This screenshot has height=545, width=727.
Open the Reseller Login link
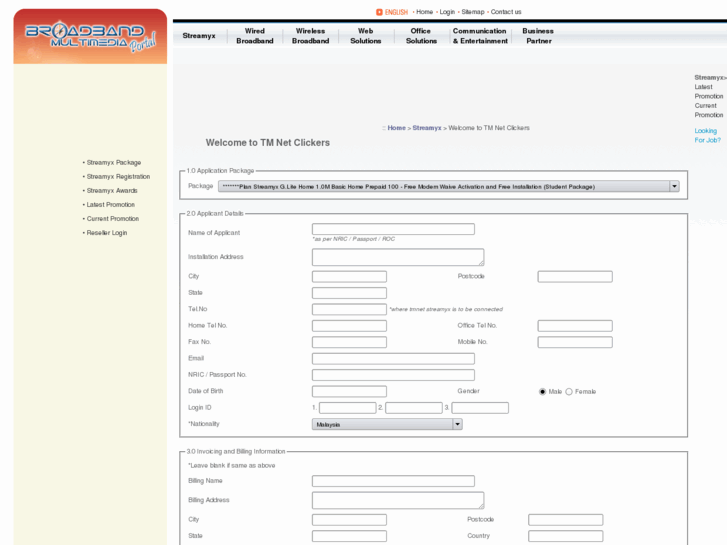point(107,233)
